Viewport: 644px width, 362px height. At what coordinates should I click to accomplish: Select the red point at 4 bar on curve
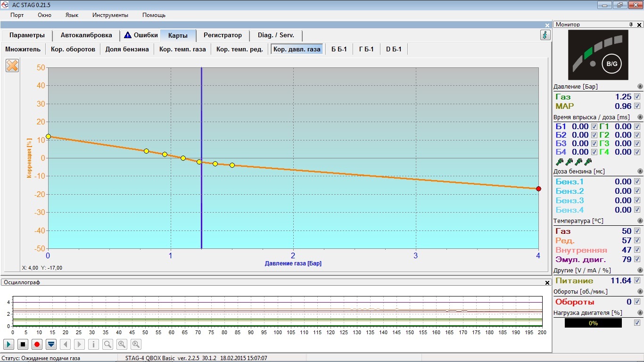538,189
